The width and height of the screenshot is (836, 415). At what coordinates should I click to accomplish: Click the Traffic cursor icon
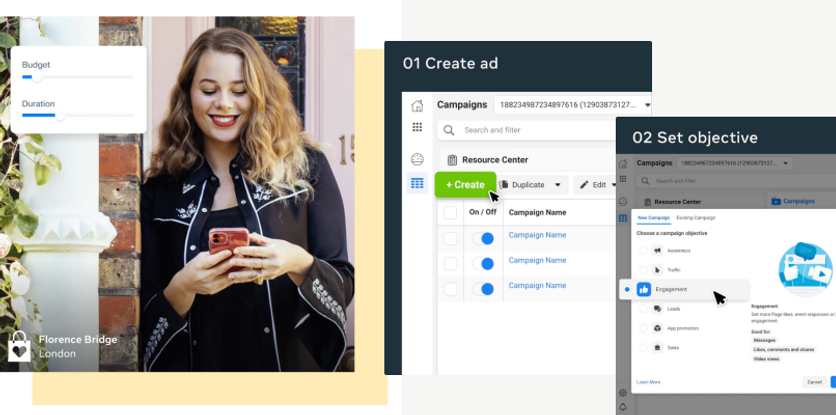[657, 270]
